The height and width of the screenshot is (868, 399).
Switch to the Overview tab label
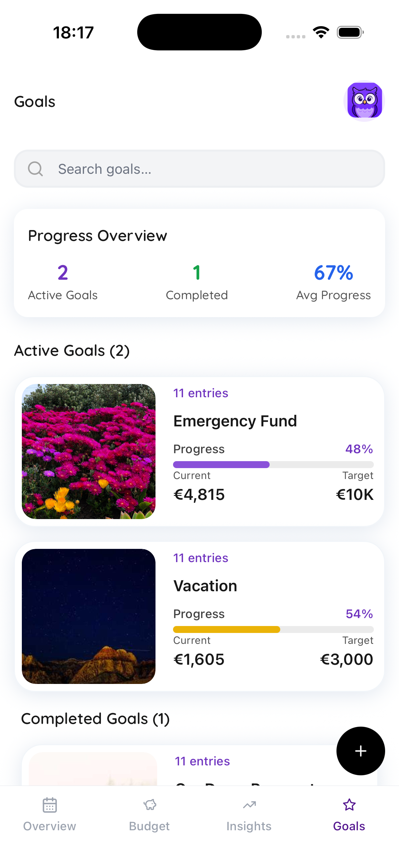point(50,826)
